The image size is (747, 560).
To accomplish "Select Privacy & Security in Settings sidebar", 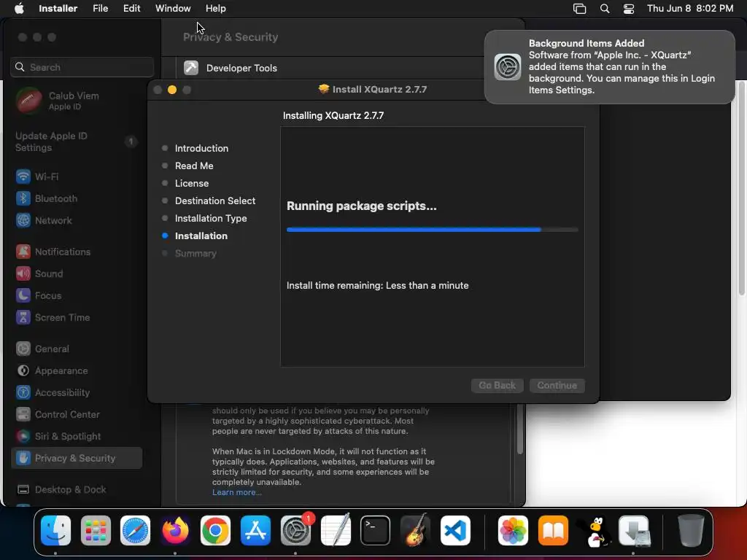I will 76,458.
